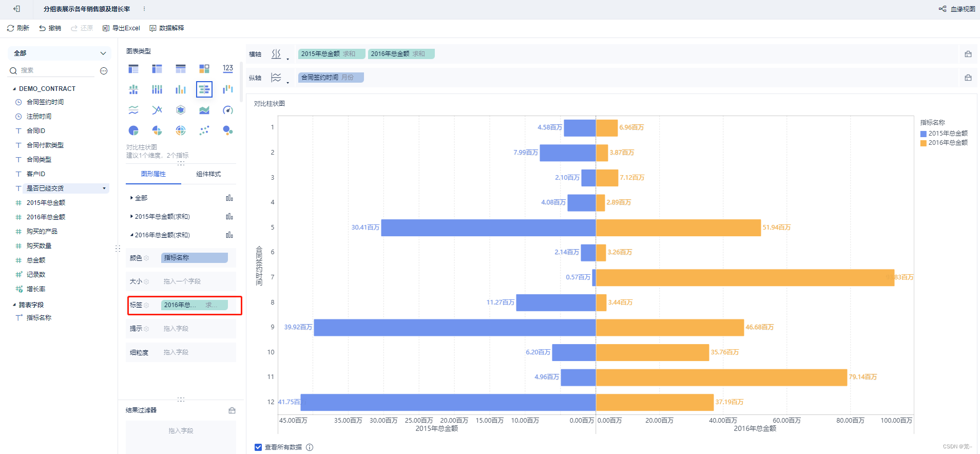980x454 pixels.
Task: Collapse the 2016年总金额(求和) property group
Action: click(x=131, y=235)
